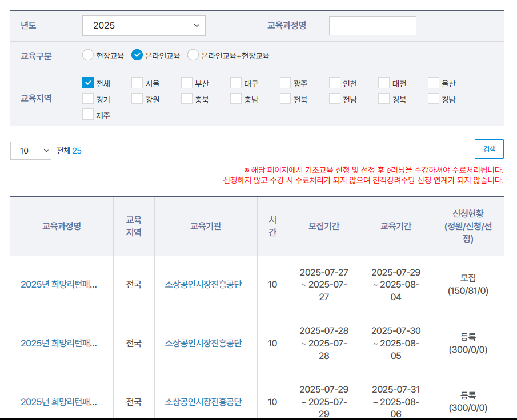Screen dimensions: 517x420
Task: Click the 검색 search button
Action: point(489,148)
